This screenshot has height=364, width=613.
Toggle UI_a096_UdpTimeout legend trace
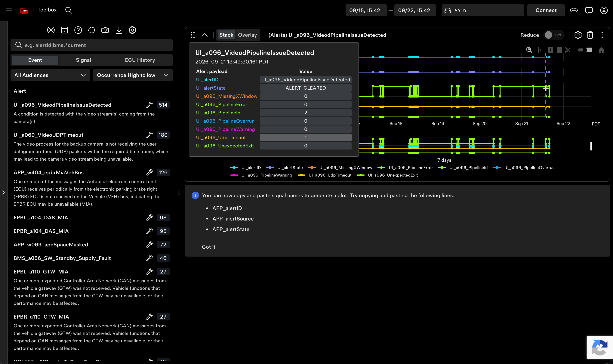point(324,175)
